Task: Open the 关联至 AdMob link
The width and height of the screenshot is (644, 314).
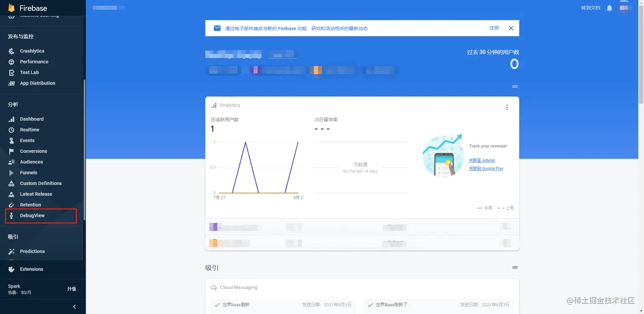Action: click(x=481, y=160)
